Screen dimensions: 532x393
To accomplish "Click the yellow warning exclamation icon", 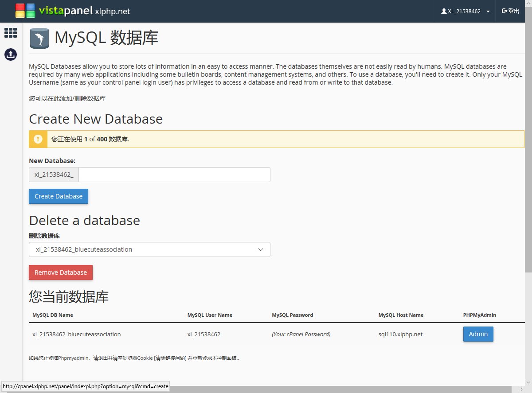I will pos(38,139).
